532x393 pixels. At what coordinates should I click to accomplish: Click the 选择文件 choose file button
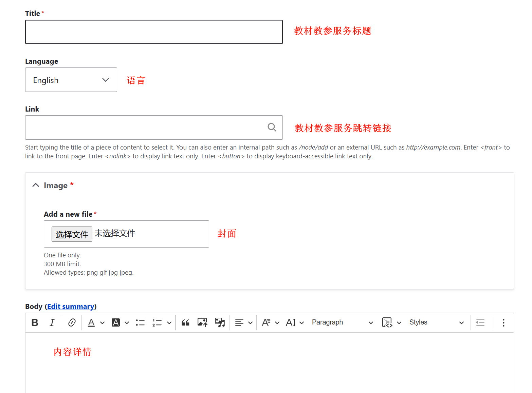click(x=72, y=234)
